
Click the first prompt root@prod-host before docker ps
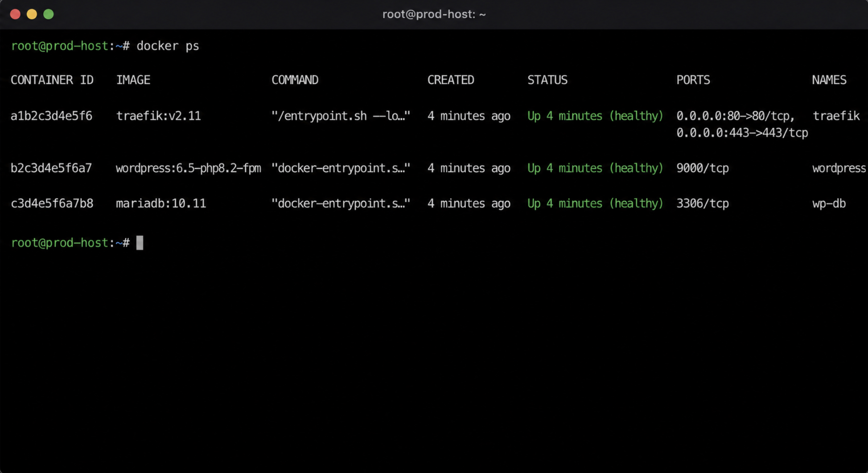click(60, 46)
